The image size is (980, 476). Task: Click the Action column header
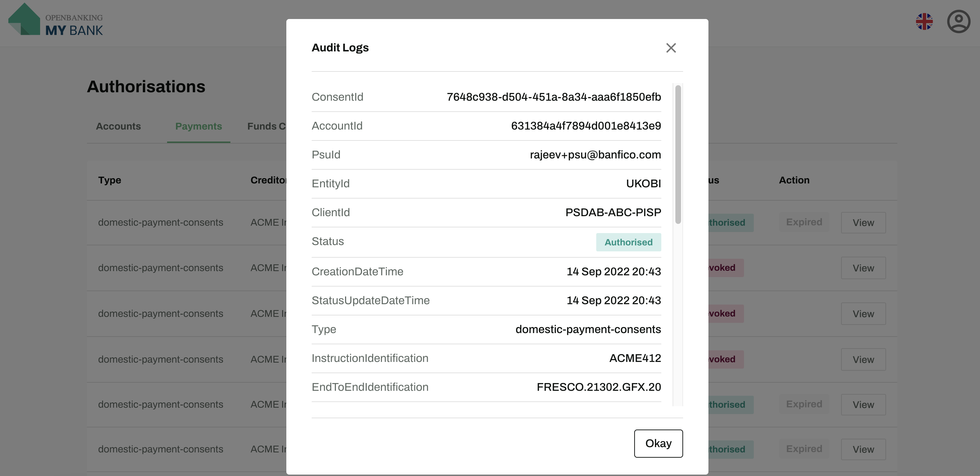point(794,180)
